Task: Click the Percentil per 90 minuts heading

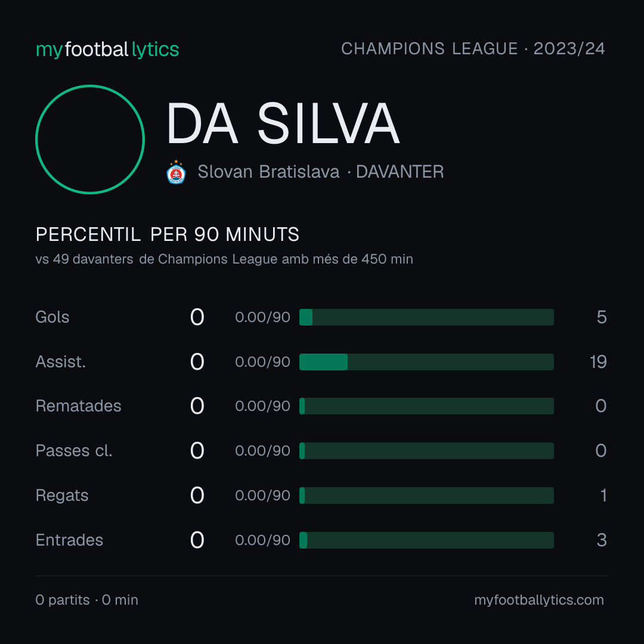Action: [167, 234]
